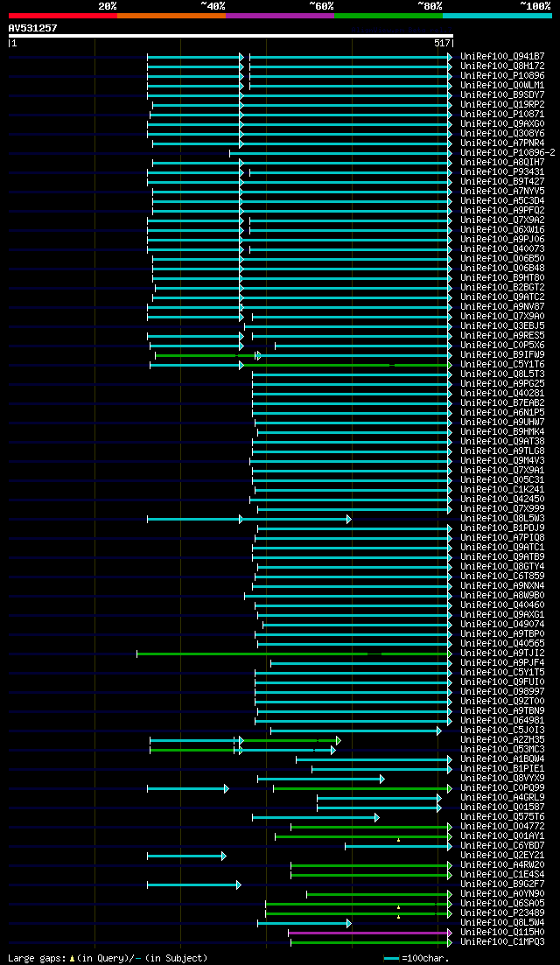Screen dimensions: 560x965
Task: Click the AV531257 query name
Action: (x=32, y=28)
